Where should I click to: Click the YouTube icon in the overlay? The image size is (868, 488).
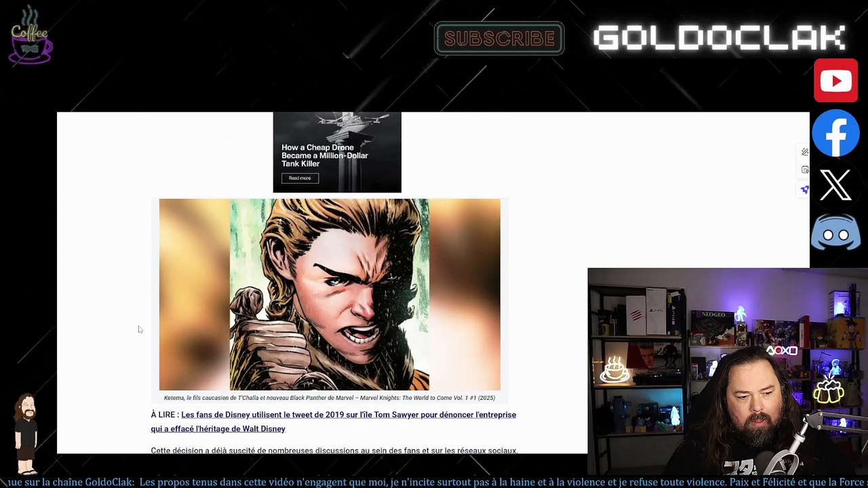[835, 81]
